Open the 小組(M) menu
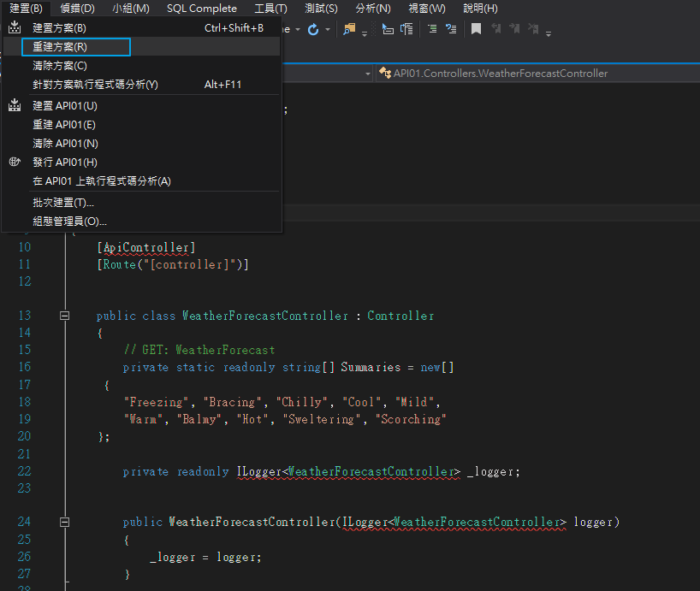 131,9
